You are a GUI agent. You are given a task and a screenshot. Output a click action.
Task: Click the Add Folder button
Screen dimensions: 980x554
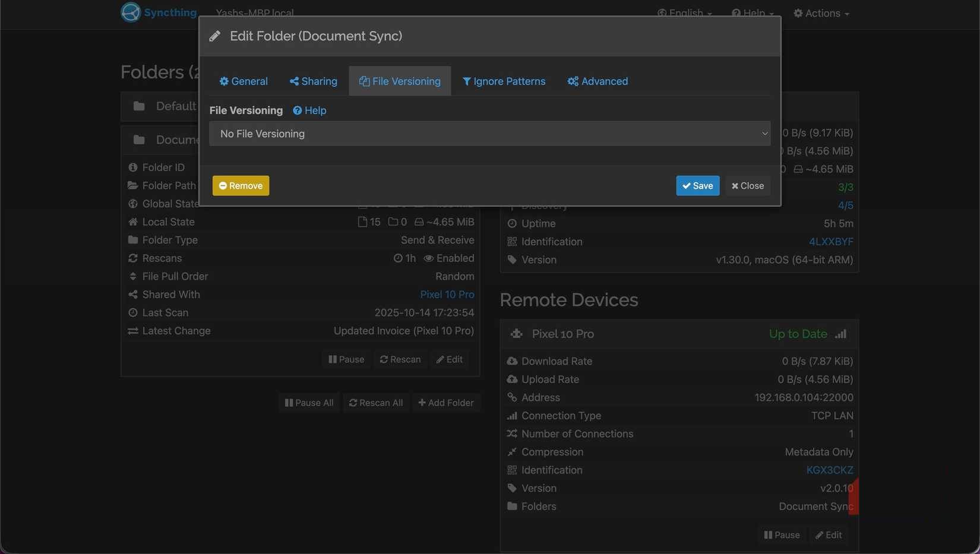point(445,403)
